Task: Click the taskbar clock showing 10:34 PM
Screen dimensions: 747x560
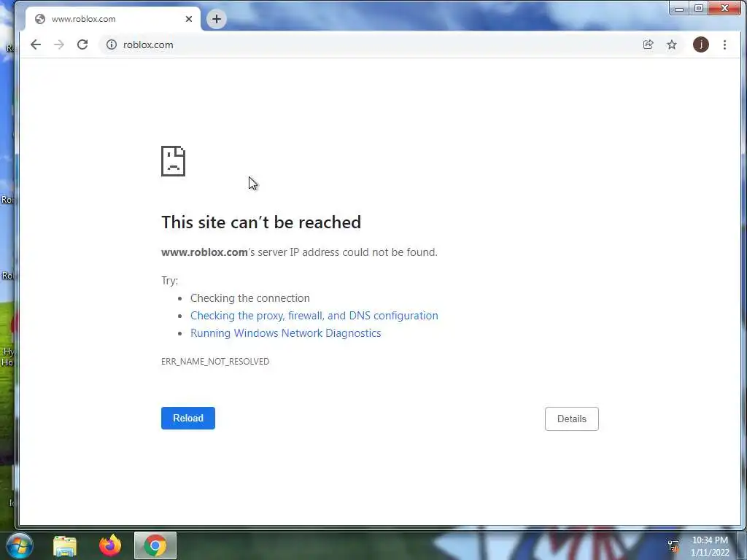Action: click(x=710, y=546)
